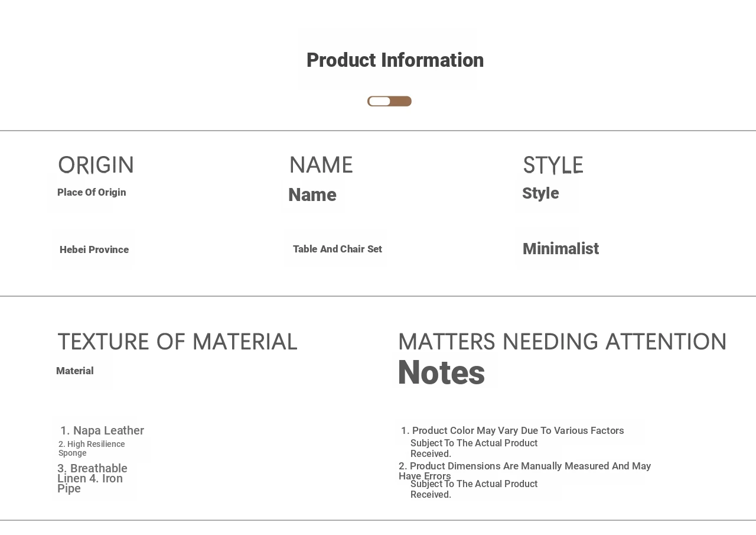Select the bold Name label
This screenshot has height=535, width=756.
click(x=312, y=194)
